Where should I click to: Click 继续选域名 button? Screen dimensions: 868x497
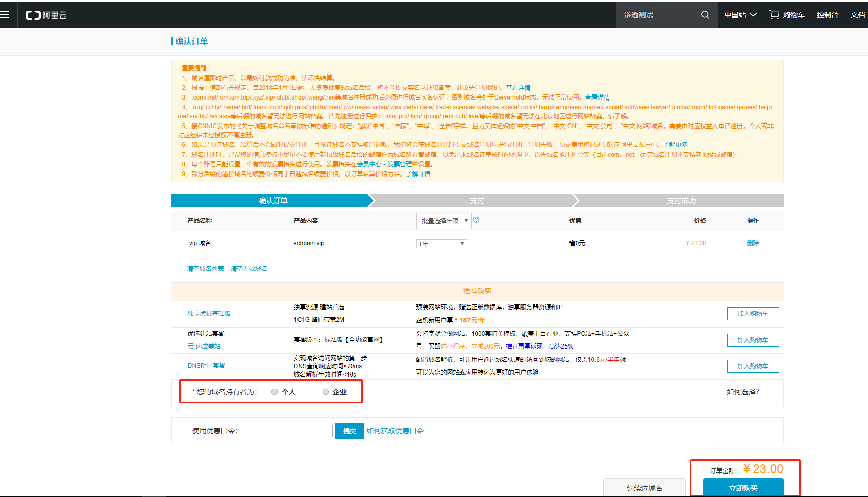tap(644, 488)
